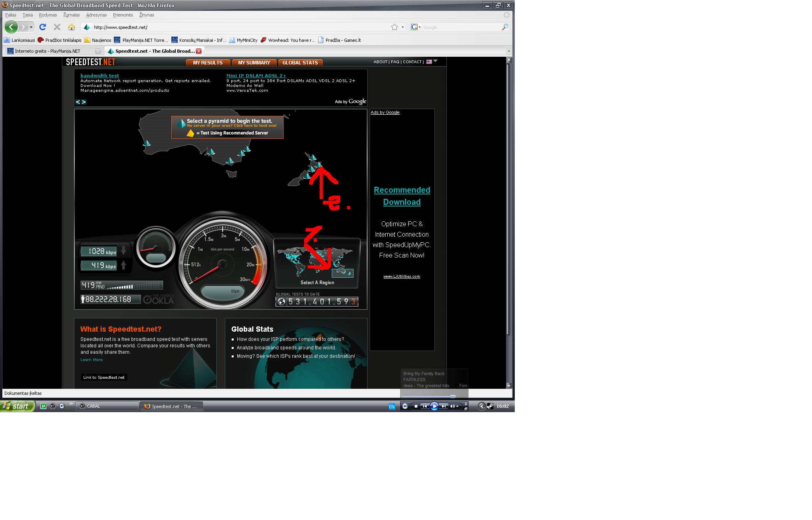Click the FAQ link
Screen dimensions: 812x520
coord(395,62)
